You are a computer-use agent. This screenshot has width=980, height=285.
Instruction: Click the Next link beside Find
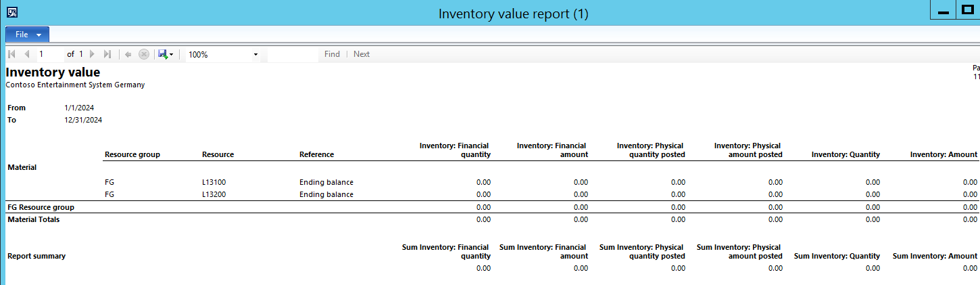coord(362,54)
